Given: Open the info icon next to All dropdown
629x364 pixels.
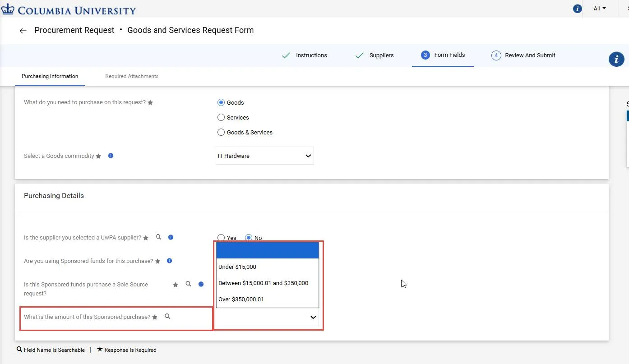Looking at the screenshot, I should pyautogui.click(x=577, y=9).
